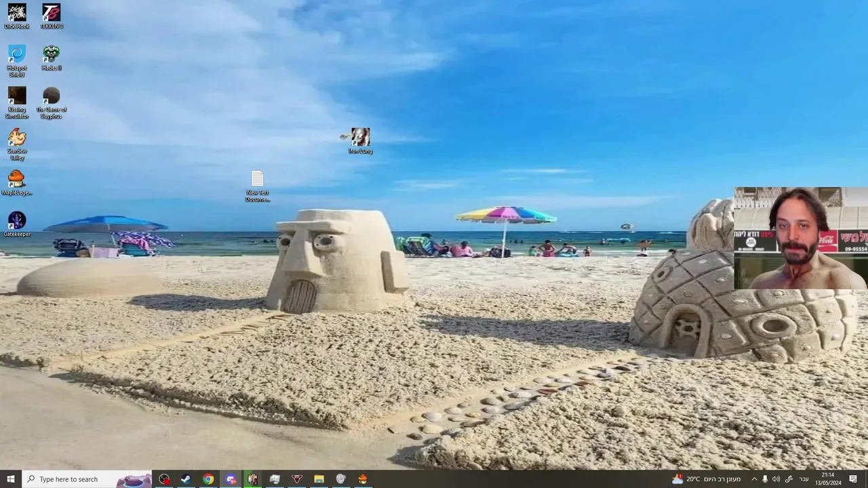Viewport: 868px width, 488px height.
Task: Switch to the active green-highlighted taskbar app
Action: pyautogui.click(x=252, y=479)
